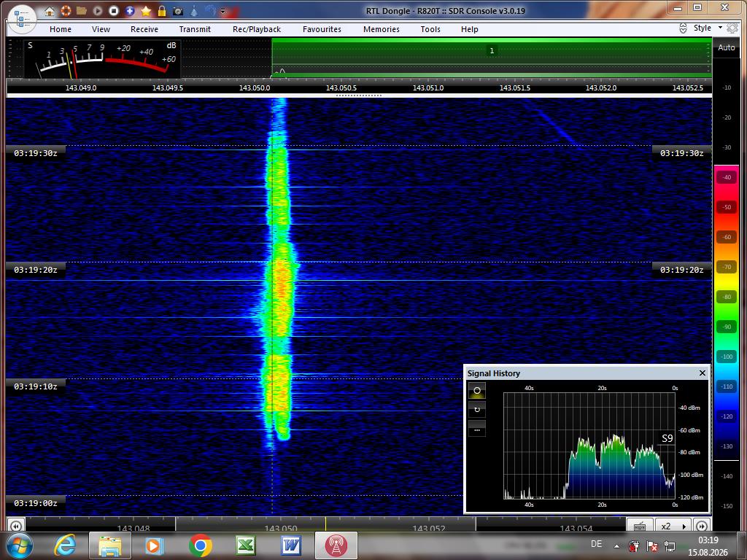Image resolution: width=747 pixels, height=560 pixels.
Task: Open the Memories ribbon tab
Action: pyautogui.click(x=382, y=29)
